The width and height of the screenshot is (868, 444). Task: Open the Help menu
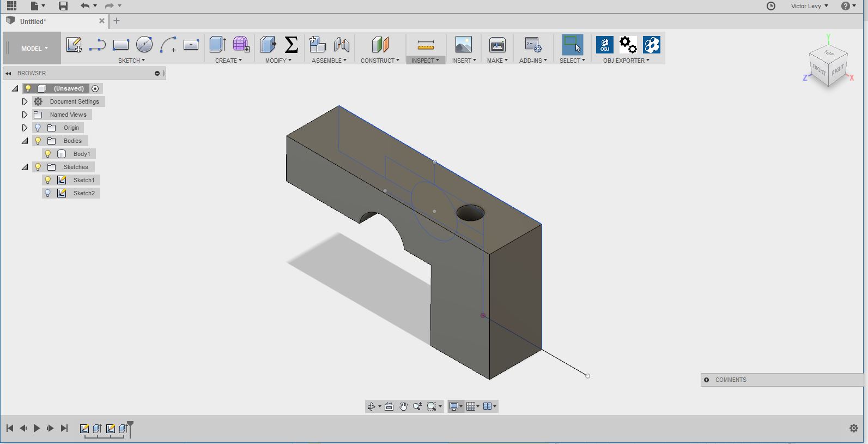(x=848, y=6)
